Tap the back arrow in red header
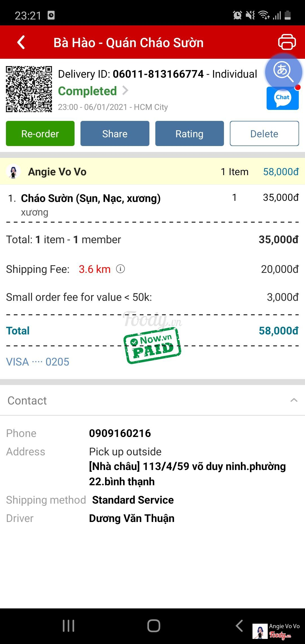Image resolution: width=305 pixels, height=644 pixels. pyautogui.click(x=21, y=42)
